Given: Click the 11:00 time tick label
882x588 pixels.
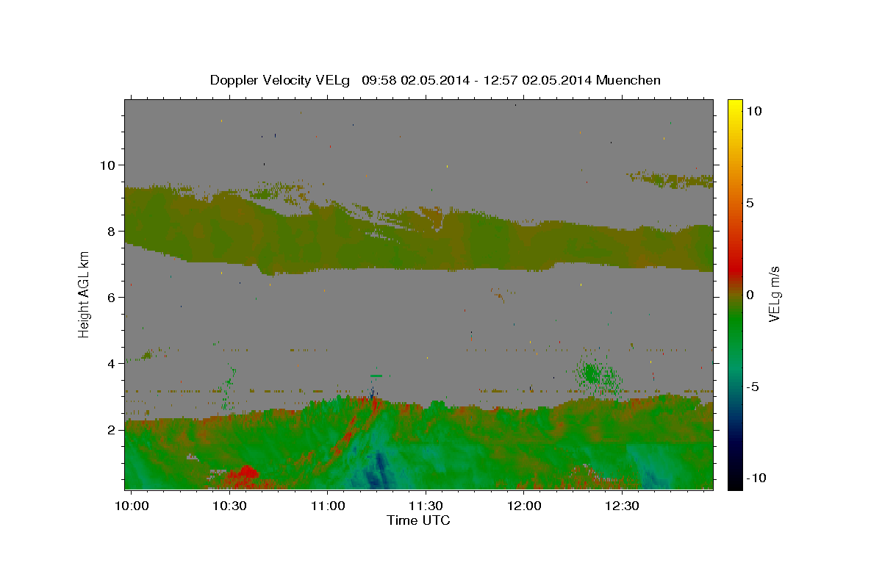Looking at the screenshot, I should (328, 506).
